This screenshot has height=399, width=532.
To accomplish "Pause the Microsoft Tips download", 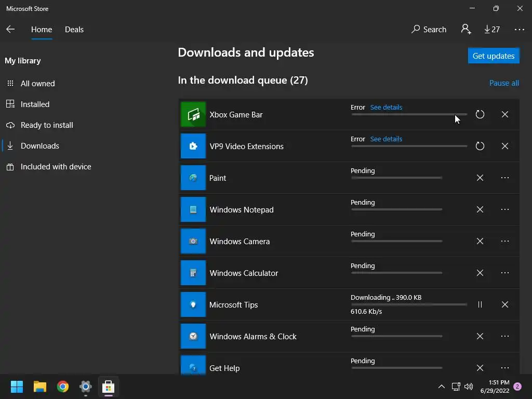I will click(x=480, y=304).
